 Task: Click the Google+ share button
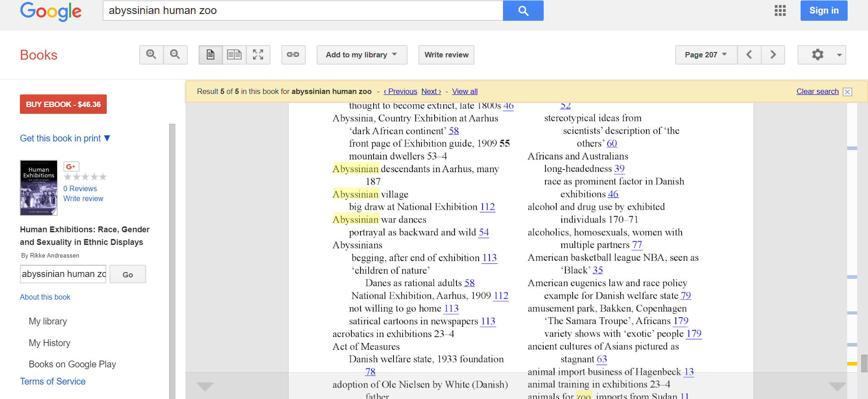71,166
